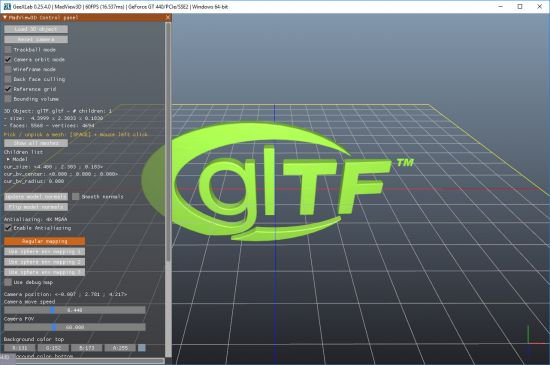Click the 'cur_bv_center' value line
This screenshot has height=365, width=550.
point(61,174)
